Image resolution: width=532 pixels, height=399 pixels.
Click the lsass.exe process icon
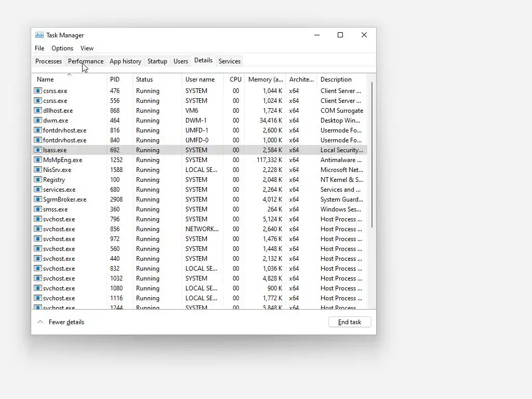[37, 150]
